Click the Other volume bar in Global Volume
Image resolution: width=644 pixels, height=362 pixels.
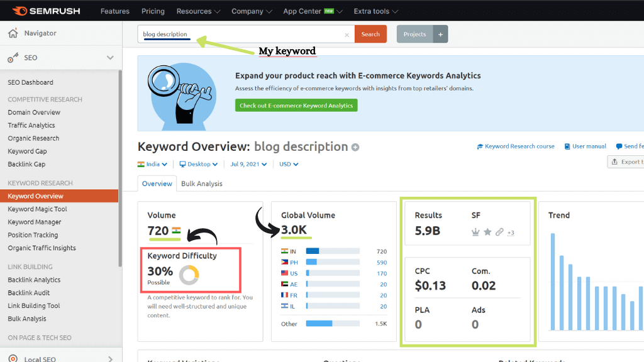click(333, 324)
